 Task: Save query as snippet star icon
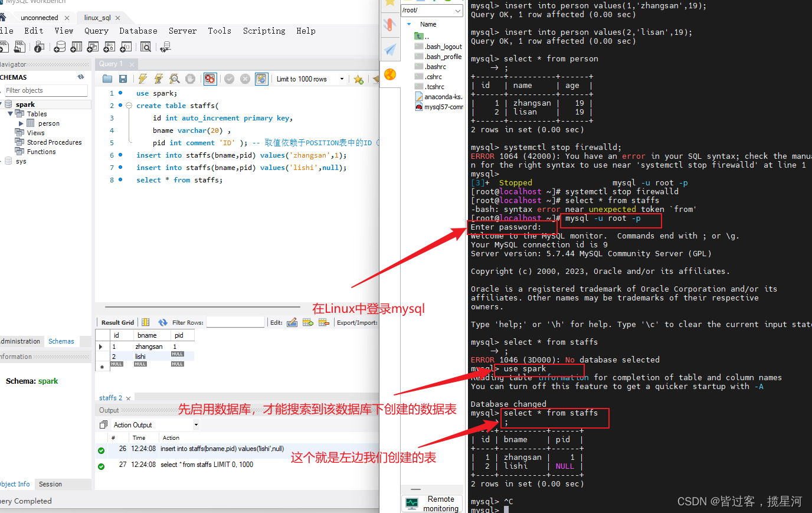pos(358,79)
